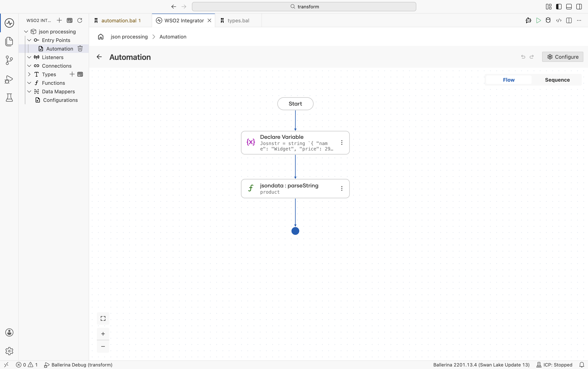Refresh the WSO2 Integrator panel
The height and width of the screenshot is (369, 588).
(80, 20)
